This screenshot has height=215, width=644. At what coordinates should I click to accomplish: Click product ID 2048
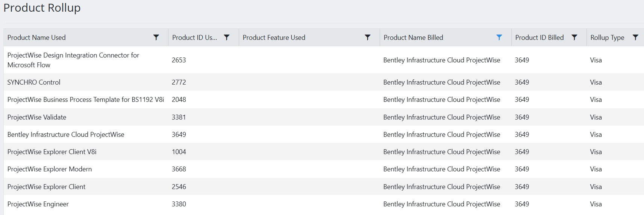(x=179, y=100)
